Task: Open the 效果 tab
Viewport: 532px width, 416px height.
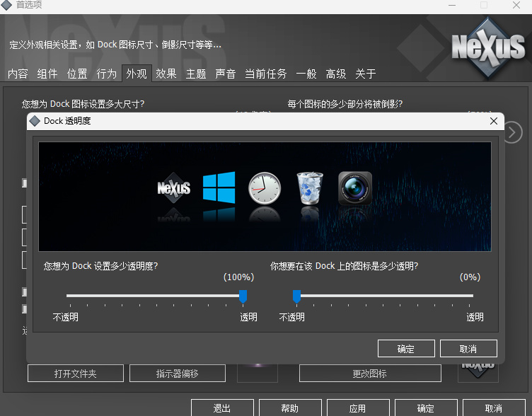Action: coord(166,74)
